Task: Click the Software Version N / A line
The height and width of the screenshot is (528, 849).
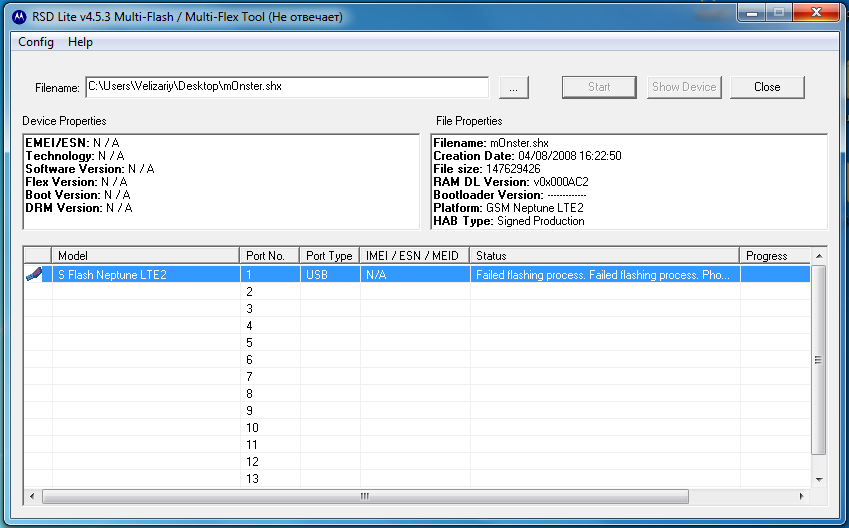Action: [x=90, y=169]
